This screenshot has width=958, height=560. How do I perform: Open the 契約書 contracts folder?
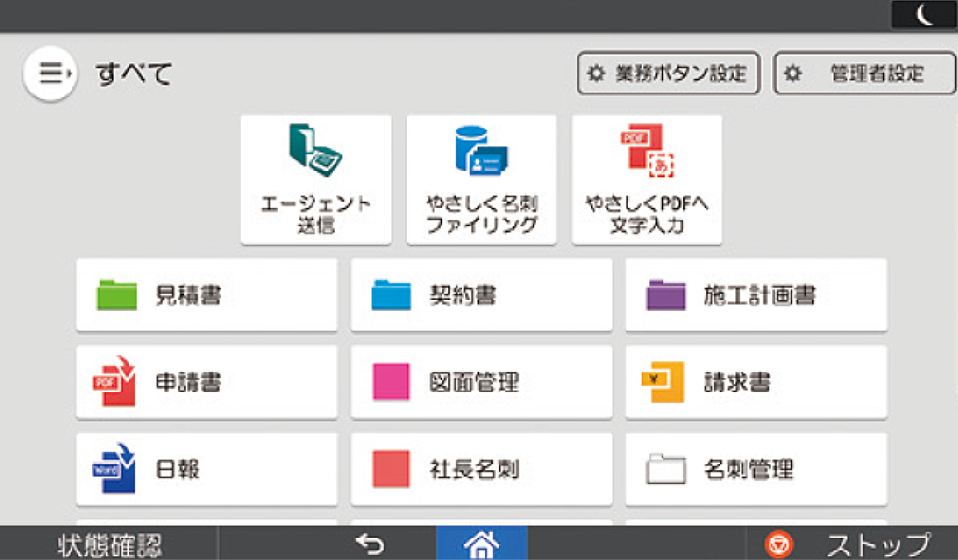[x=481, y=294]
